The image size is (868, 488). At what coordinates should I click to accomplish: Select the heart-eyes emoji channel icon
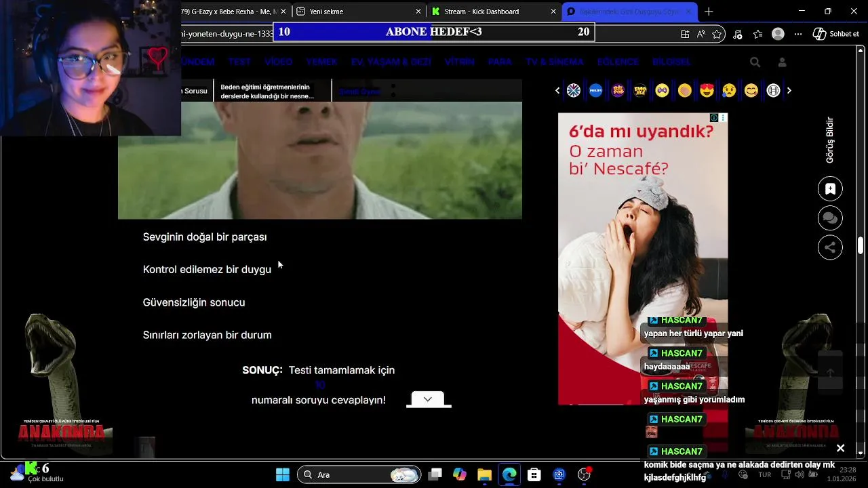tap(707, 90)
